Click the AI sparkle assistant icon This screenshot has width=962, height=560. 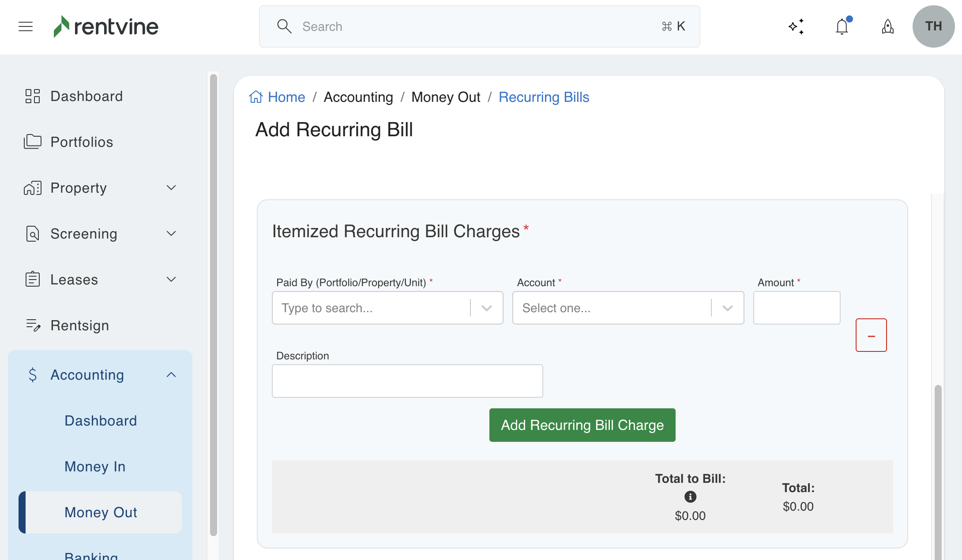[x=796, y=26]
